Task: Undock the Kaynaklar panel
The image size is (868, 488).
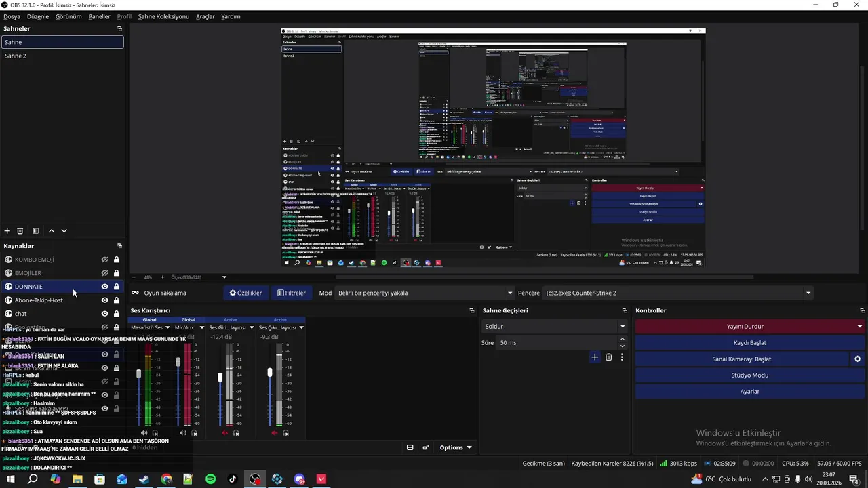Action: pos(119,246)
